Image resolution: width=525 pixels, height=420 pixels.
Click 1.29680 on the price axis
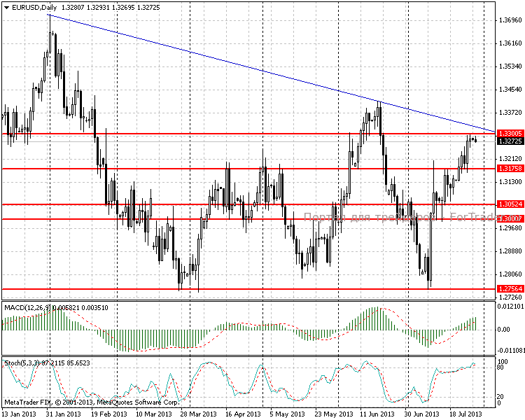510,228
